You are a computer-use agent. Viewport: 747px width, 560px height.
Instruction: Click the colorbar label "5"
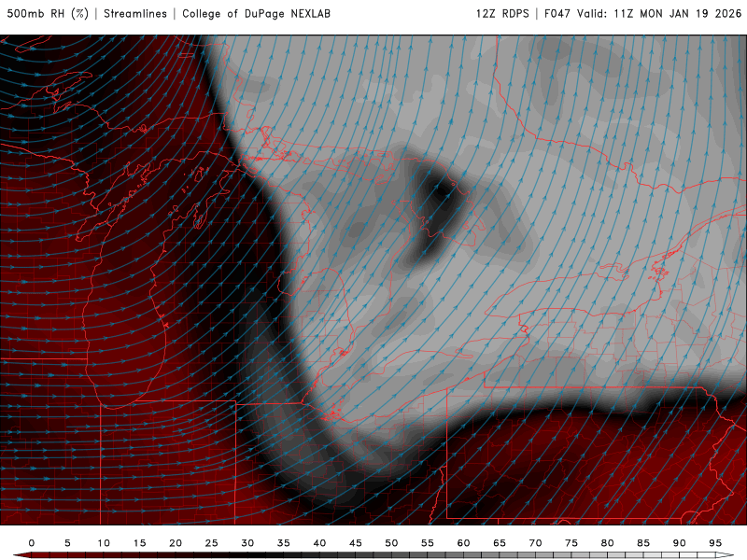(x=67, y=543)
